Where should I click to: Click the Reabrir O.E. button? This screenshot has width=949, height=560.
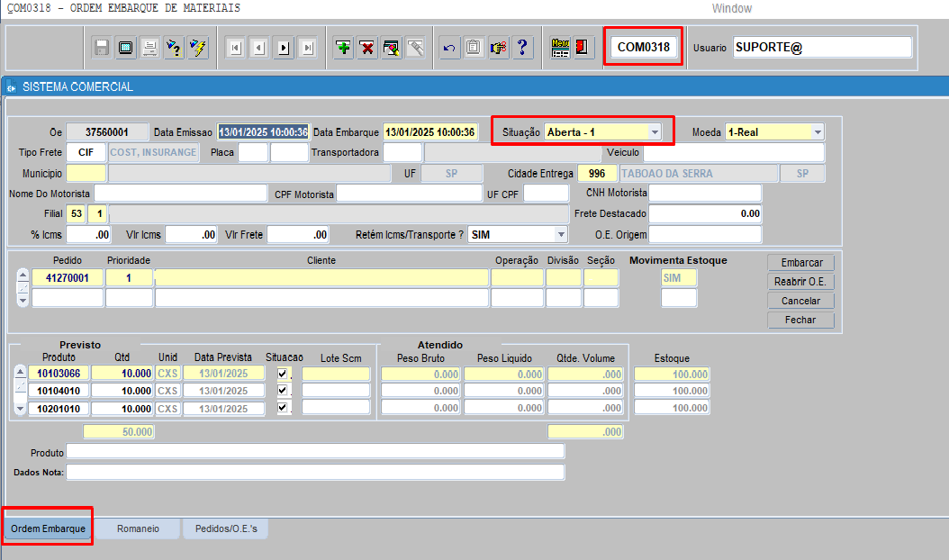[800, 282]
